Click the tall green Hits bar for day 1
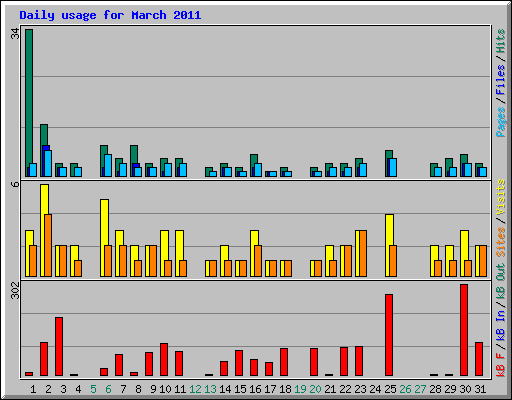 [x=29, y=103]
